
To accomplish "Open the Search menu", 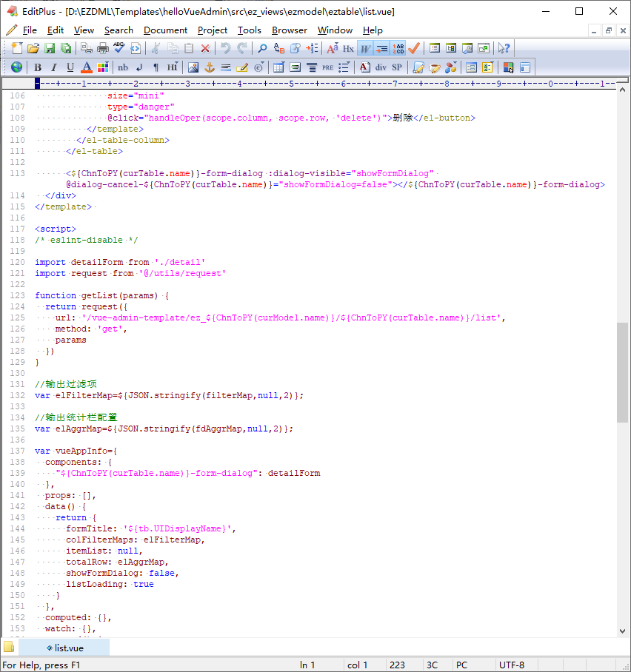I will coord(118,30).
